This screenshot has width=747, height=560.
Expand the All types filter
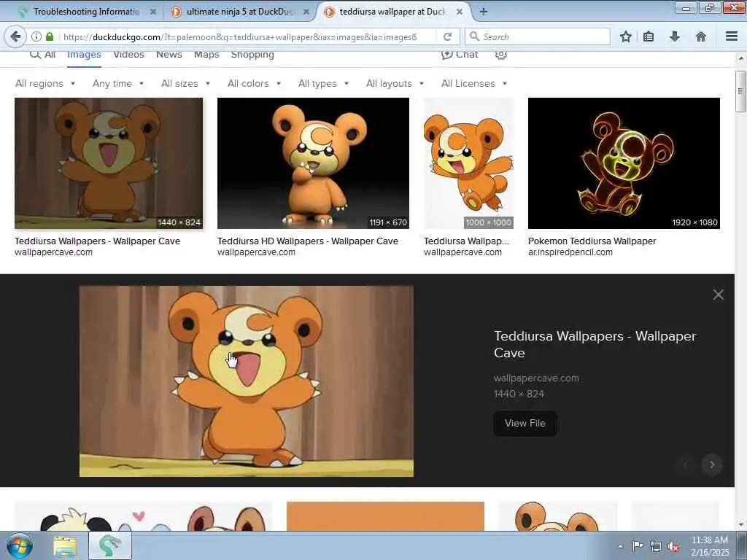tap(323, 83)
